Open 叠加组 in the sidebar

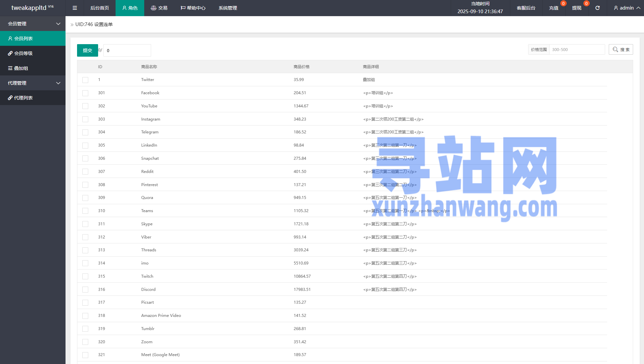[x=21, y=68]
